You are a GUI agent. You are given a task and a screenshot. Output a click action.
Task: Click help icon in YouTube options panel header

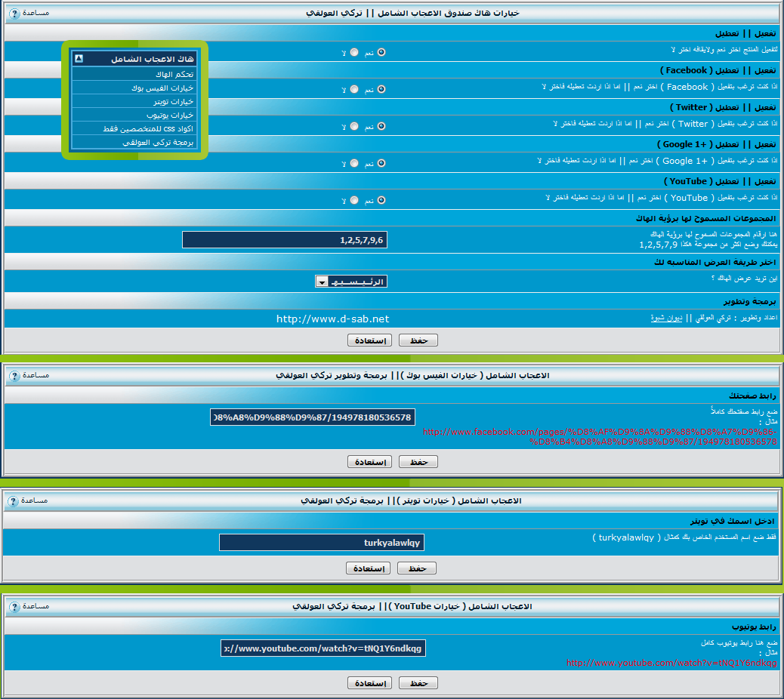14,606
